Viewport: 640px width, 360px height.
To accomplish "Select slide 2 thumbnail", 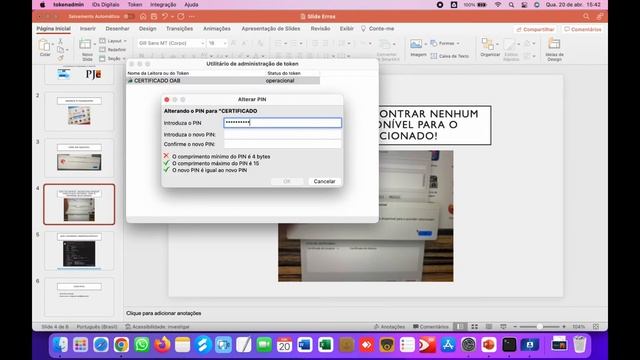I will pyautogui.click(x=79, y=111).
